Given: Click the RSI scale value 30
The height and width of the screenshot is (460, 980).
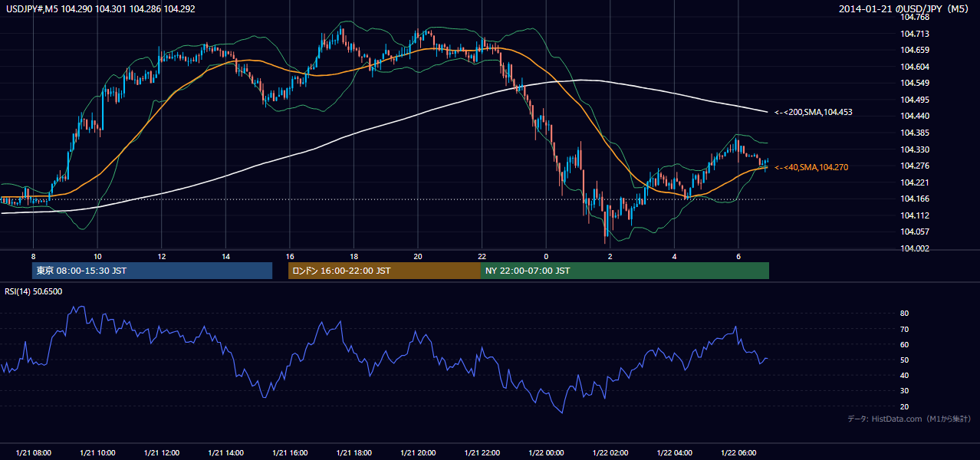Looking at the screenshot, I should pyautogui.click(x=905, y=391).
